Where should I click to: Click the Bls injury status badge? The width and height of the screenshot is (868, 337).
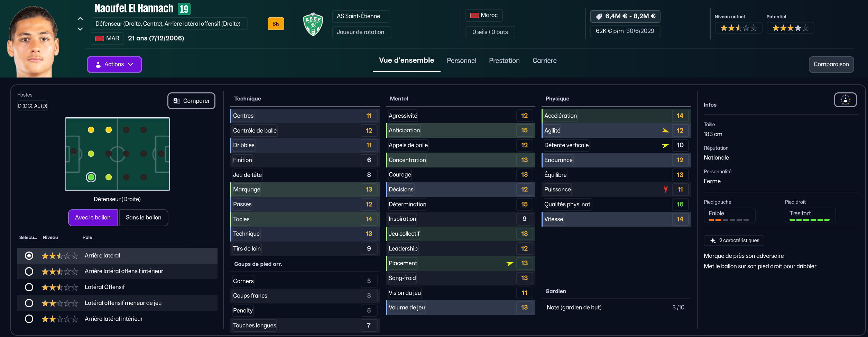pyautogui.click(x=276, y=24)
